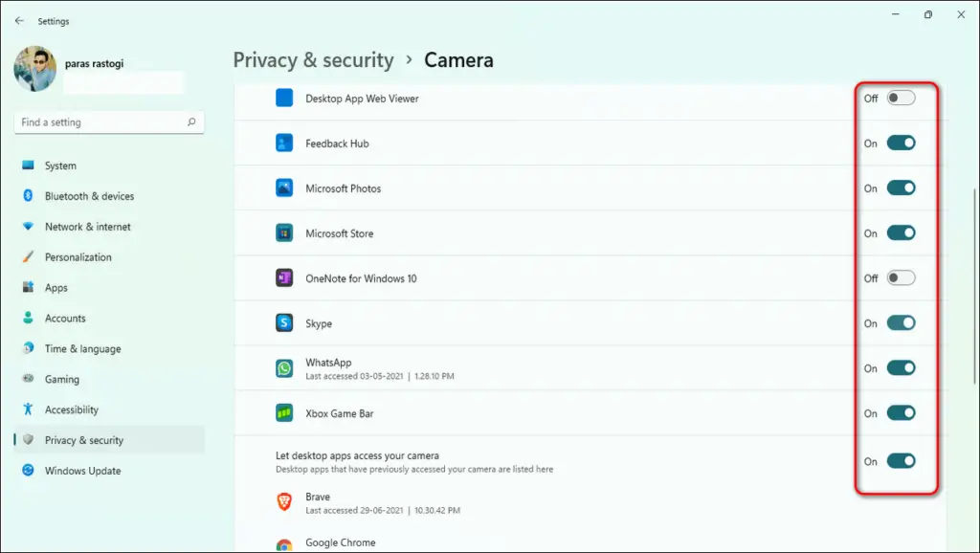Click the Accessibility sidebar icon
This screenshot has width=980, height=553.
(x=28, y=409)
